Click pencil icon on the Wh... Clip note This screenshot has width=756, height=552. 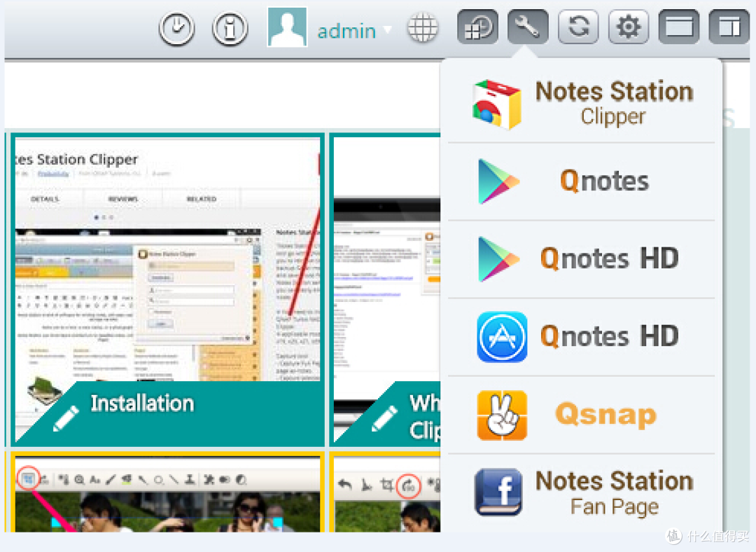385,418
